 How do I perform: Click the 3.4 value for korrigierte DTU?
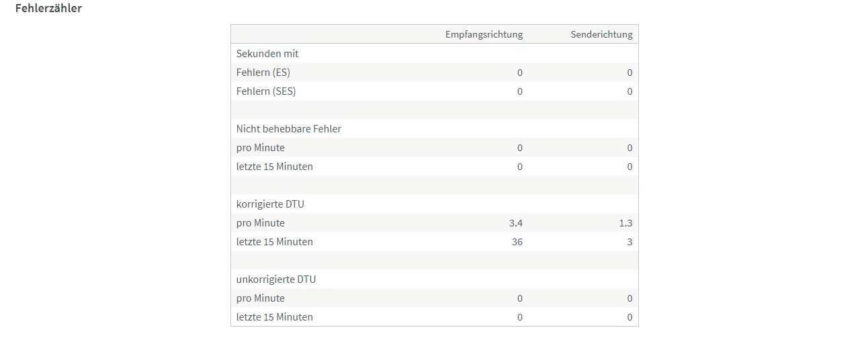coord(515,222)
